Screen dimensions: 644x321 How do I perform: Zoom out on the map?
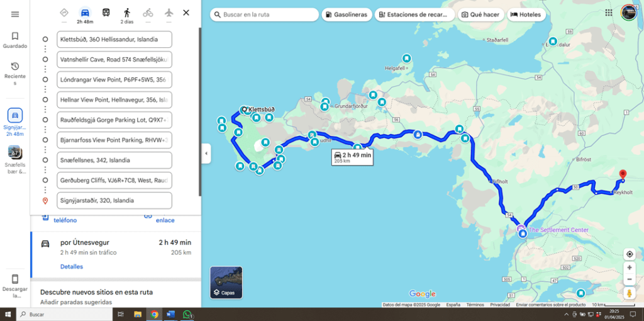[x=629, y=279]
